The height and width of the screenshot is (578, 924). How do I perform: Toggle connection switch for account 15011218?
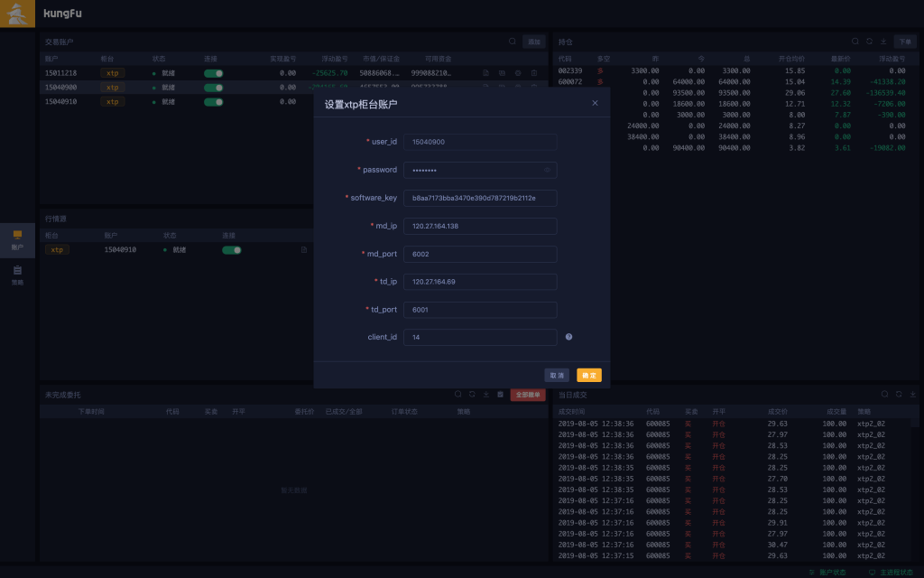(213, 73)
